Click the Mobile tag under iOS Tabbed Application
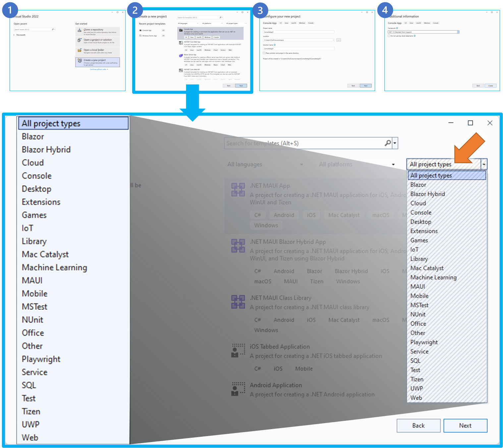This screenshot has width=503, height=448. tap(304, 369)
